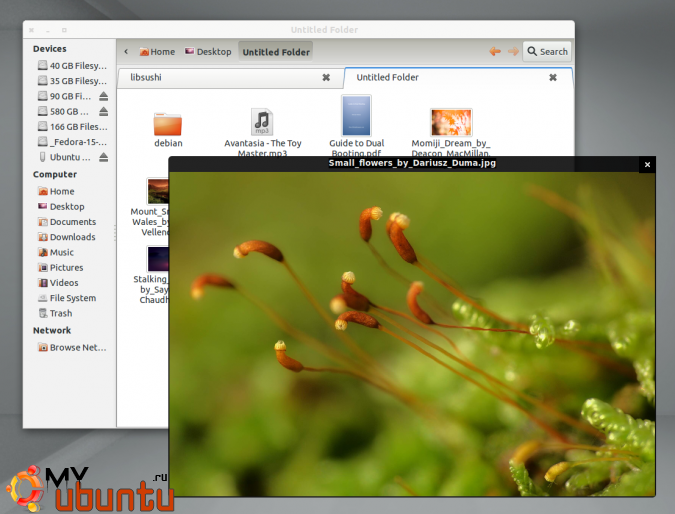Screen dimensions: 675x514
Task: Open the 40 GB Filesystem device
Action: coord(72,65)
